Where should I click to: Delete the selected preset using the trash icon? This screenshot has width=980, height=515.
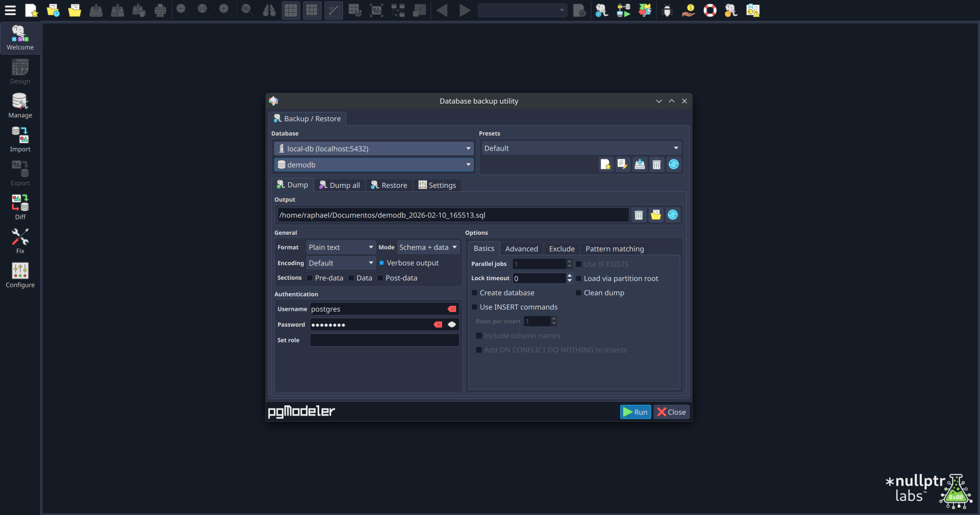pyautogui.click(x=656, y=164)
